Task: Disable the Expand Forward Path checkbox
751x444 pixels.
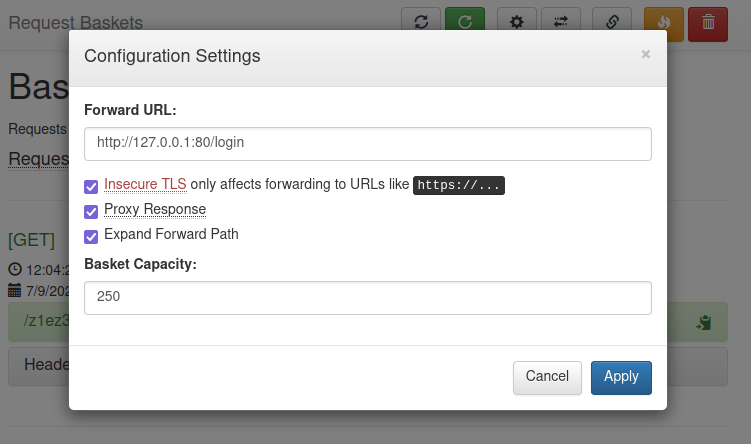Action: [91, 236]
